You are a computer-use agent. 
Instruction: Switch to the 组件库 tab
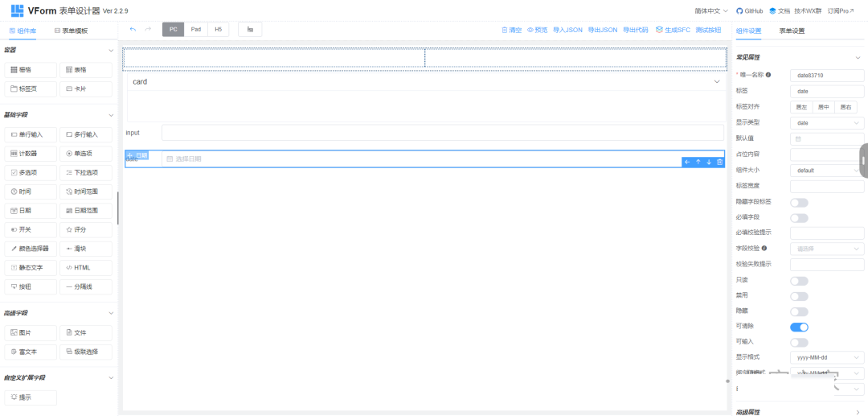23,31
